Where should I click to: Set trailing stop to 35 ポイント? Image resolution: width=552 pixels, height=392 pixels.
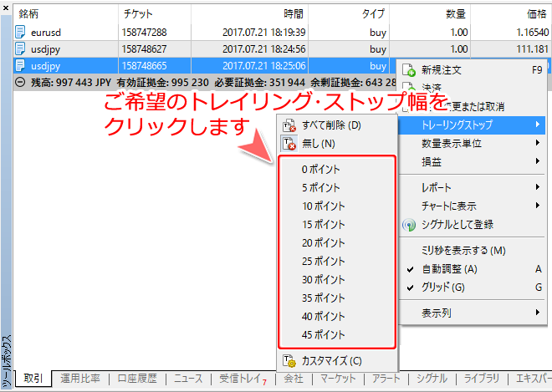[337, 298]
